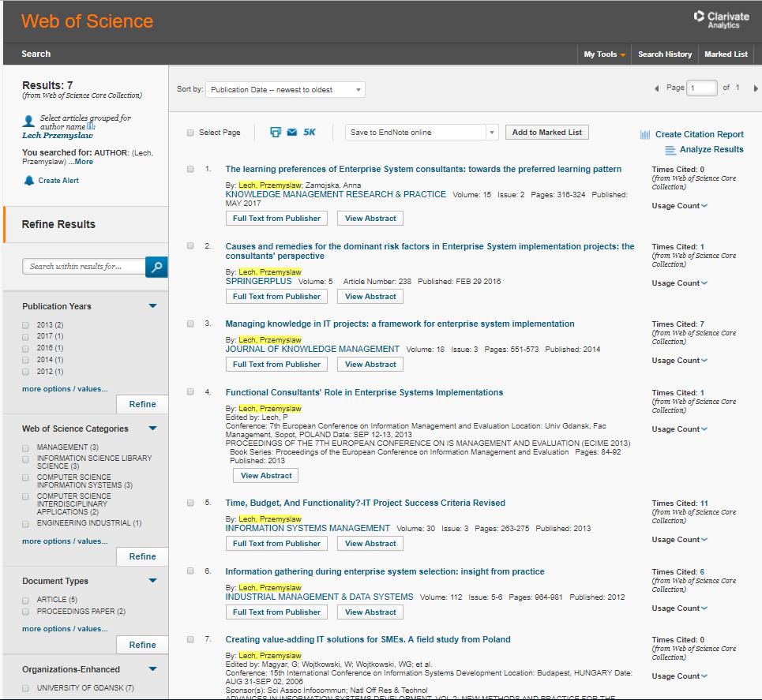Click the info icon next to author name

(x=90, y=126)
